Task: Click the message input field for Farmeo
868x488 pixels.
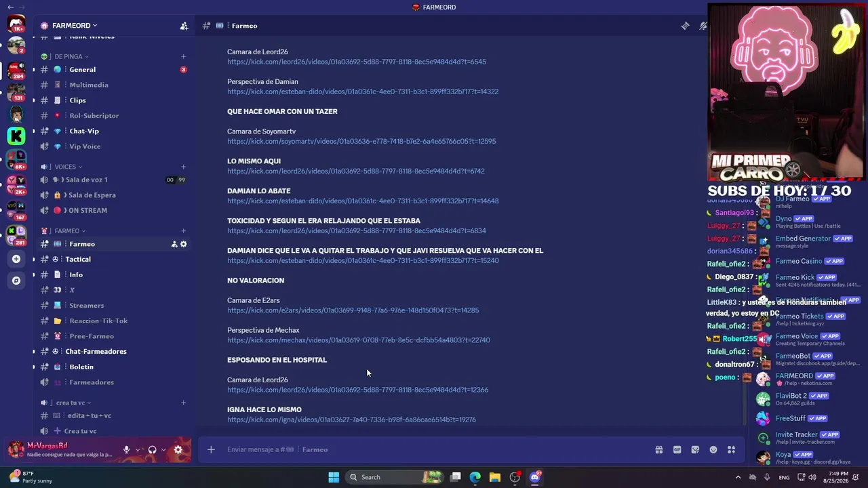Action: click(x=434, y=449)
